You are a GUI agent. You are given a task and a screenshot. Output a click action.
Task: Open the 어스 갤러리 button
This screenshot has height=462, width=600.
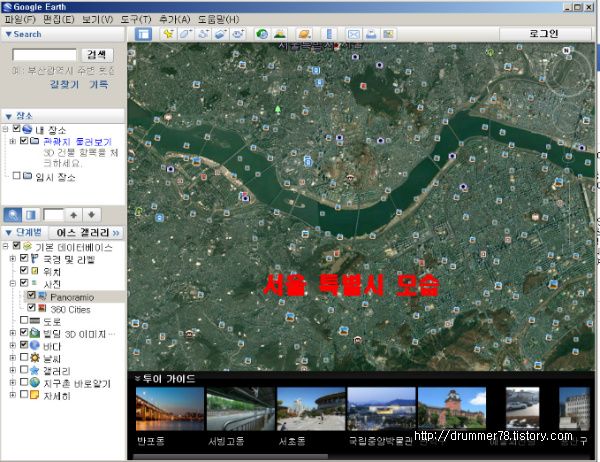(88, 232)
